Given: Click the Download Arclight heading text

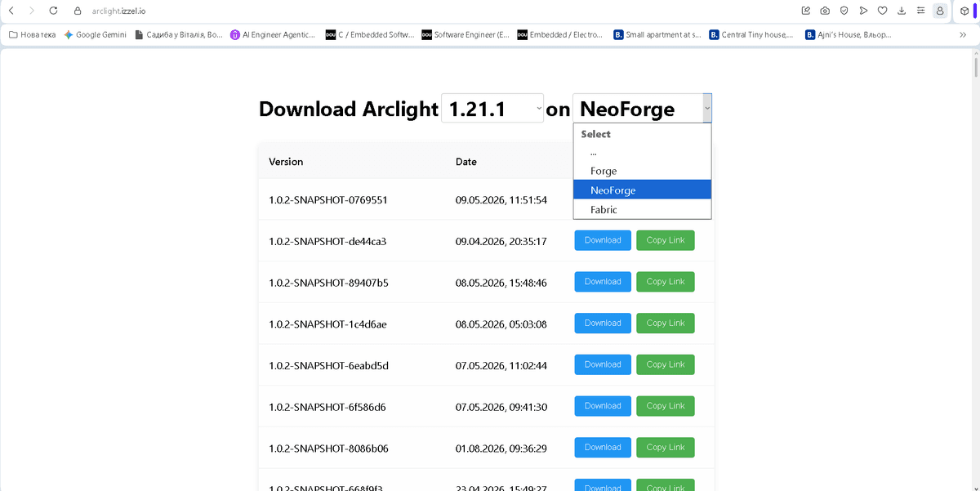Looking at the screenshot, I should (x=349, y=109).
